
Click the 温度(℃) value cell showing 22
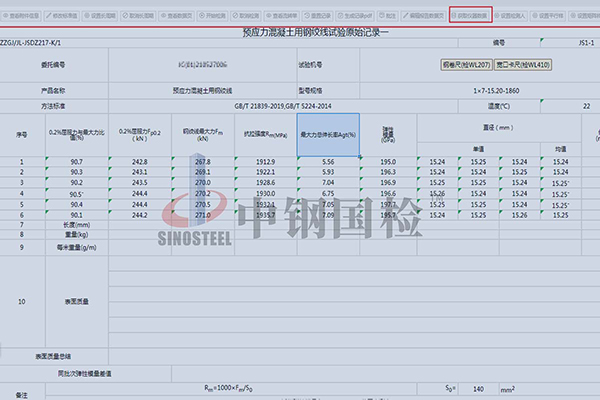point(585,105)
